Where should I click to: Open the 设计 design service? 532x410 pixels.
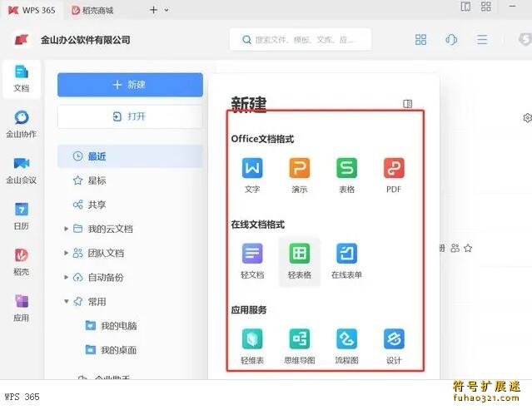[x=394, y=346]
